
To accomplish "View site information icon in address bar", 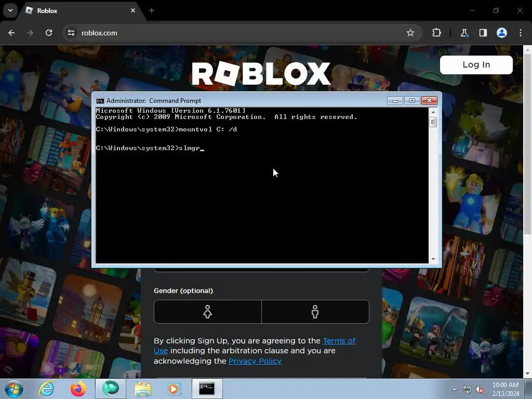I will pos(71,33).
